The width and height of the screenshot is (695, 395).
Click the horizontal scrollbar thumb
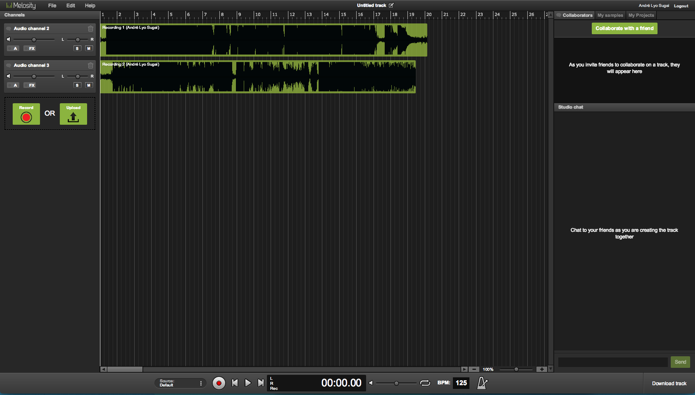click(x=125, y=369)
